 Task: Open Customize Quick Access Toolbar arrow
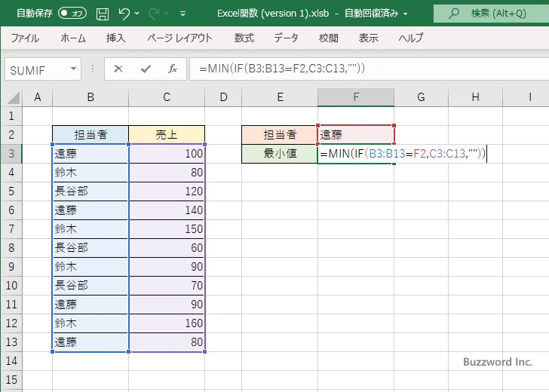click(182, 14)
